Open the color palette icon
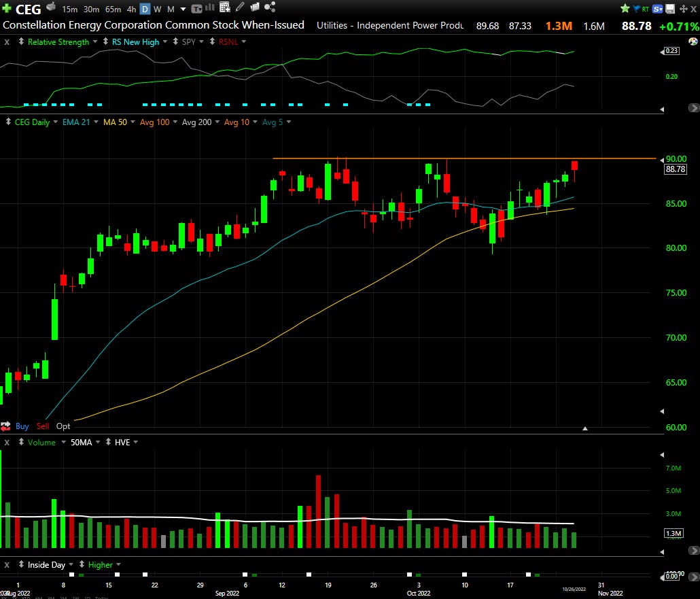The height and width of the screenshot is (599, 700). coord(693,41)
